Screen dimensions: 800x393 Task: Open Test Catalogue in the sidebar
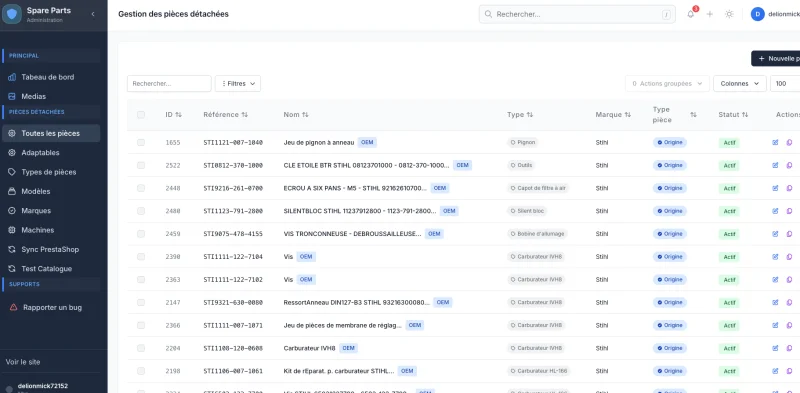coord(51,269)
